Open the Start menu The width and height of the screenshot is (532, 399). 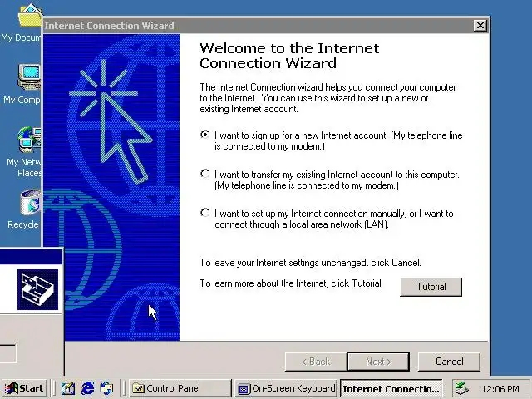coord(24,388)
